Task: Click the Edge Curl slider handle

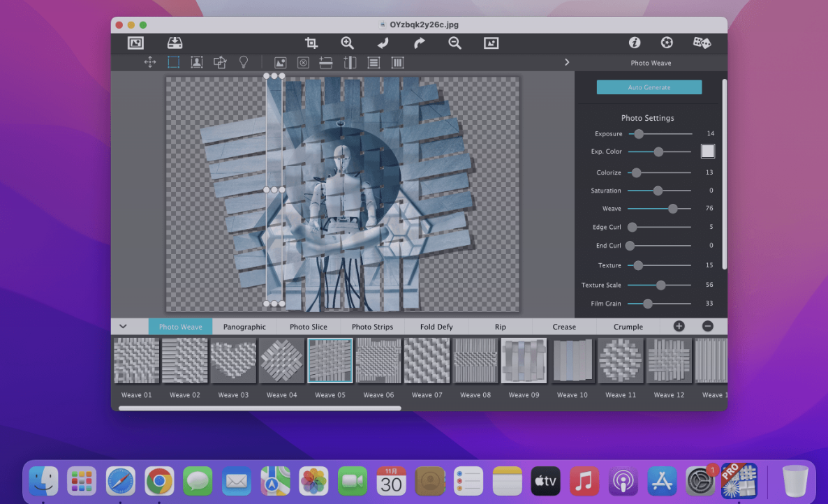Action: coord(632,228)
